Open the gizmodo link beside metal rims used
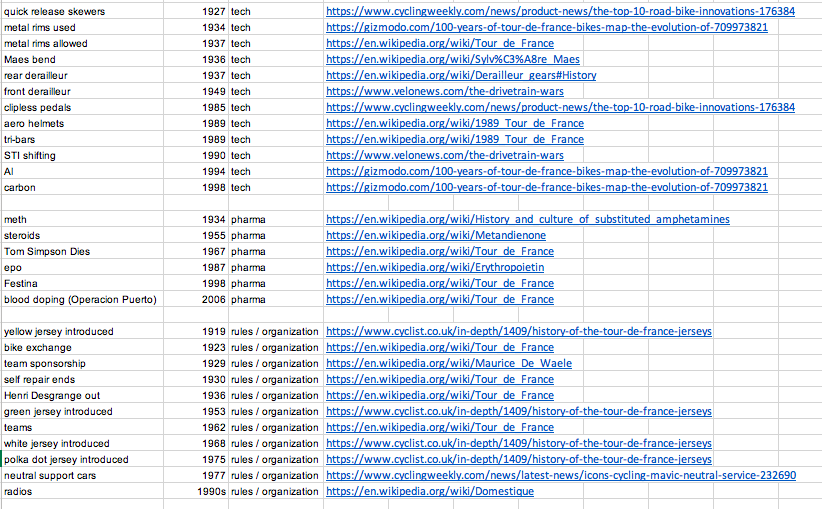This screenshot has height=509, width=822. pyautogui.click(x=547, y=27)
